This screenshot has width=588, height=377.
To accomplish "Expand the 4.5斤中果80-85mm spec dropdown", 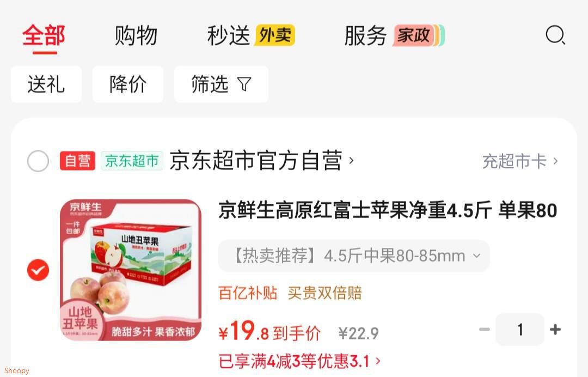I will (354, 256).
